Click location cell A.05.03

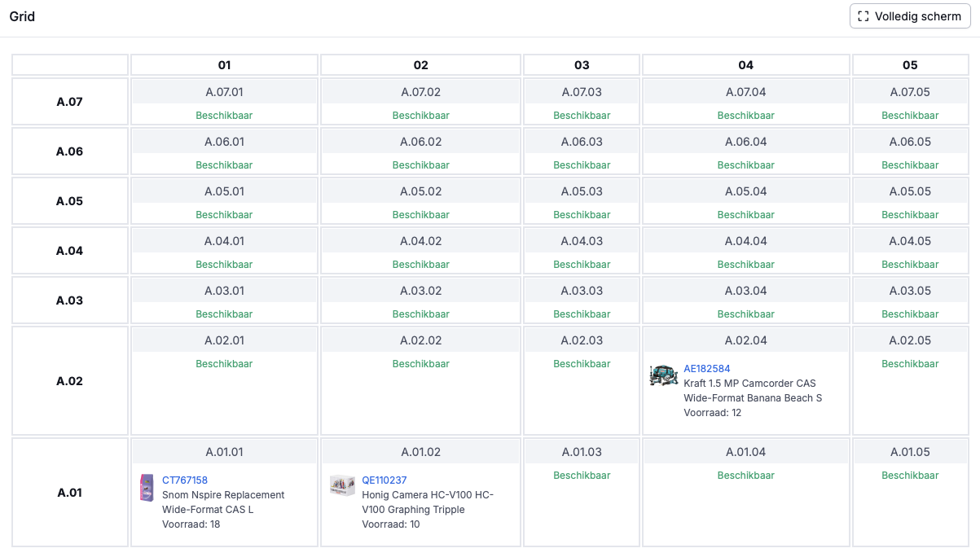(582, 192)
